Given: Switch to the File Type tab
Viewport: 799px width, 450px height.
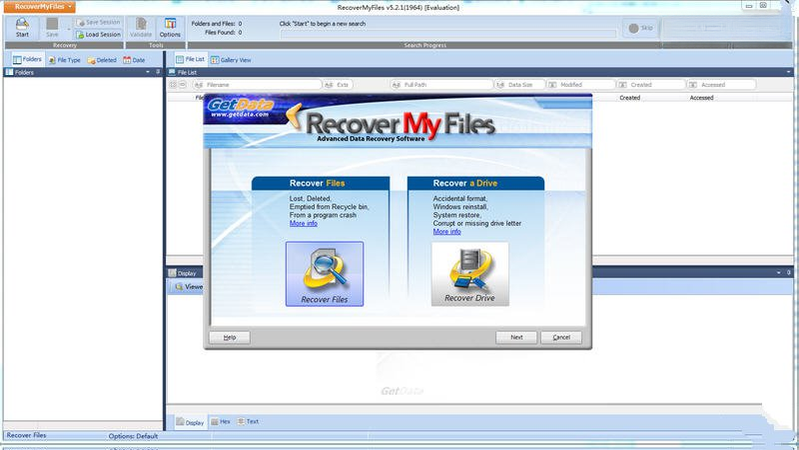Looking at the screenshot, I should click(x=65, y=60).
